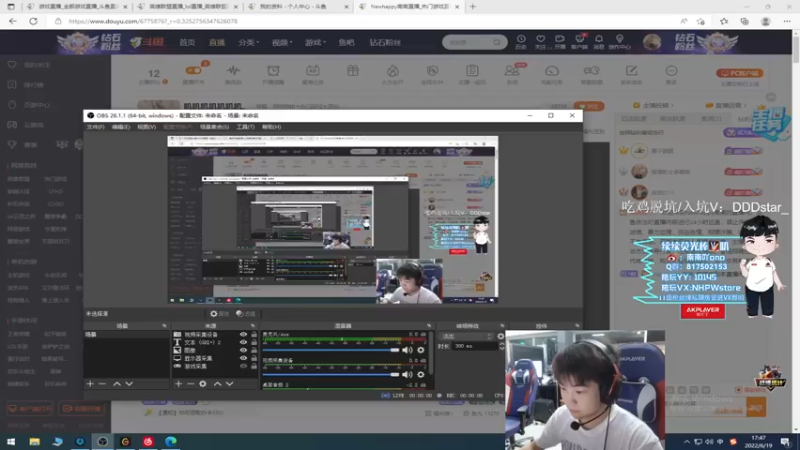
Task: Open the OBS 文件(F) menu
Action: tap(95, 127)
